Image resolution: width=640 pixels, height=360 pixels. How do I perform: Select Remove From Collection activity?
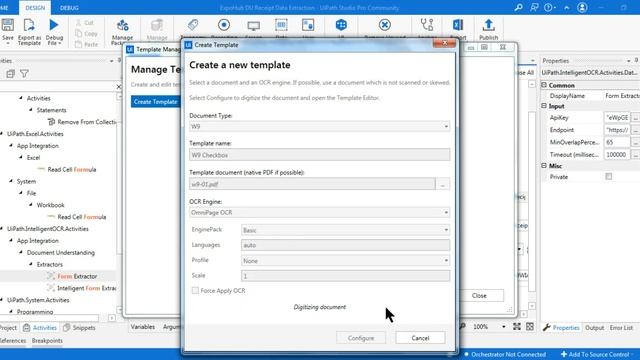[82, 122]
